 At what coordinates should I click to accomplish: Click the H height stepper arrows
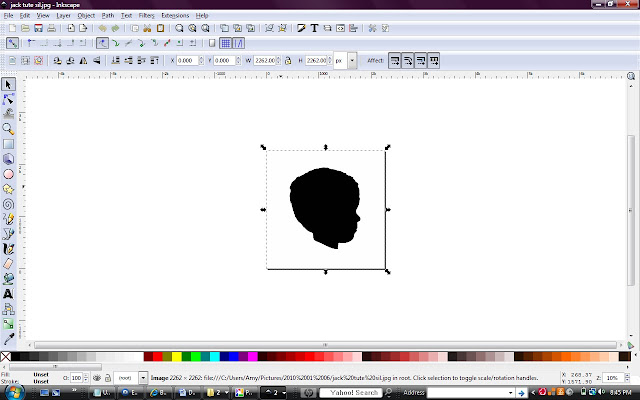[x=330, y=60]
